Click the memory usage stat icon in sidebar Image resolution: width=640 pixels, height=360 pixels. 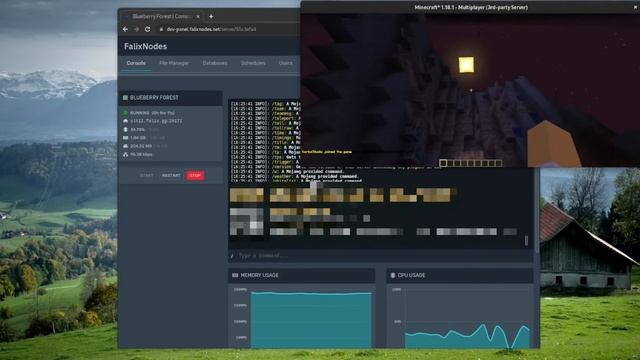(125, 138)
